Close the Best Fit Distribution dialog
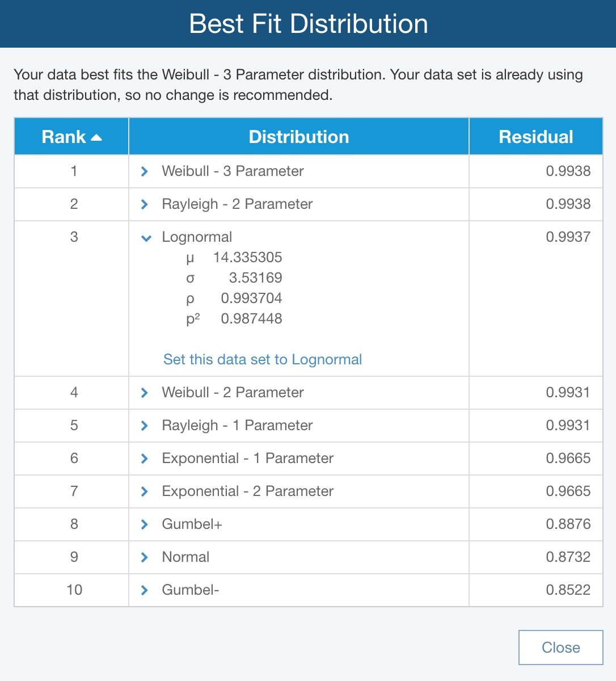 [560, 648]
